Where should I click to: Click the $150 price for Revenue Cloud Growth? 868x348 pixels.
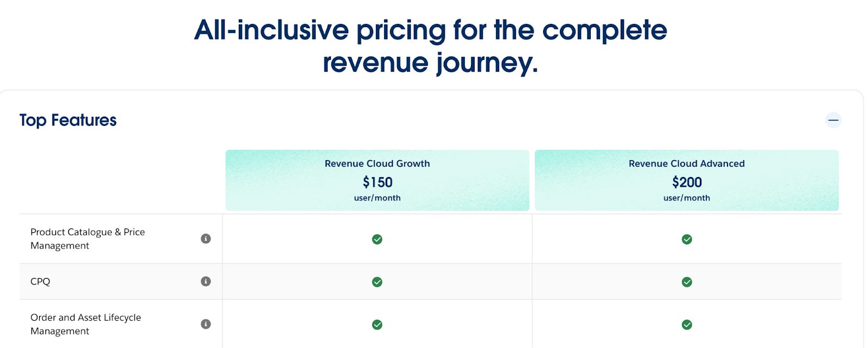pos(377,182)
